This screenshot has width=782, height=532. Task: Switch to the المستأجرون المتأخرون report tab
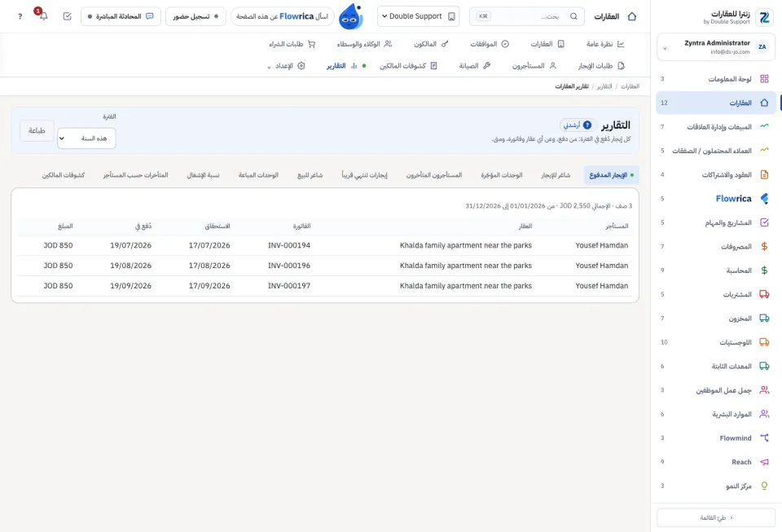pyautogui.click(x=434, y=175)
